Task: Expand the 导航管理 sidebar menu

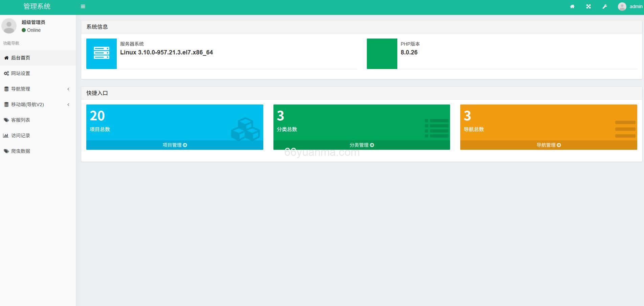Action: [x=21, y=89]
